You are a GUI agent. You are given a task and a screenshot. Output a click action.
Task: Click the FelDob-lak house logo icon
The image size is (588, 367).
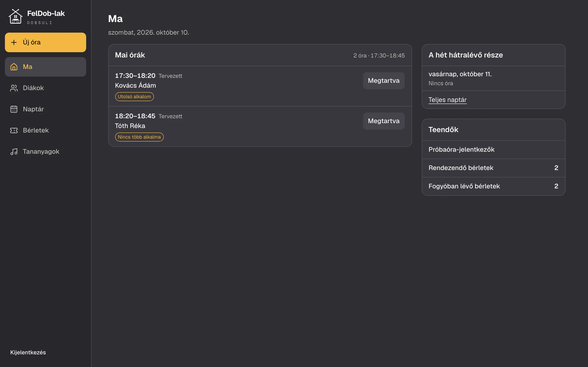16,17
